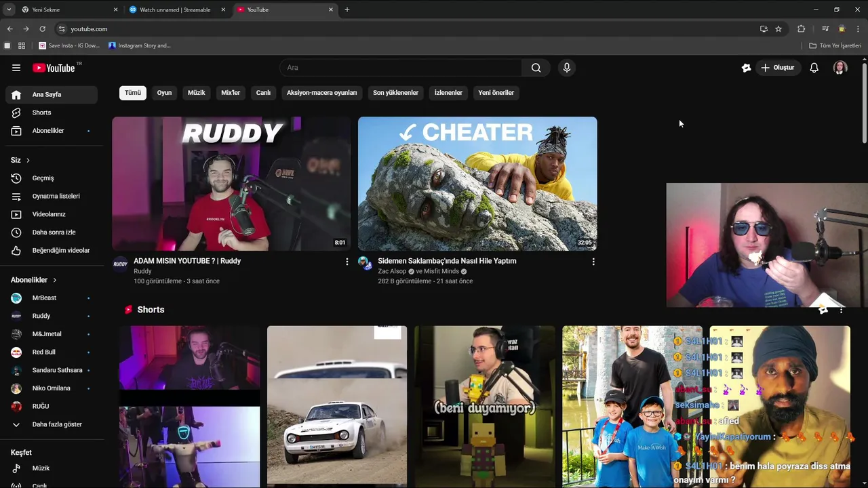Select the Canlı filter chip
This screenshot has width=868, height=488.
[263, 93]
